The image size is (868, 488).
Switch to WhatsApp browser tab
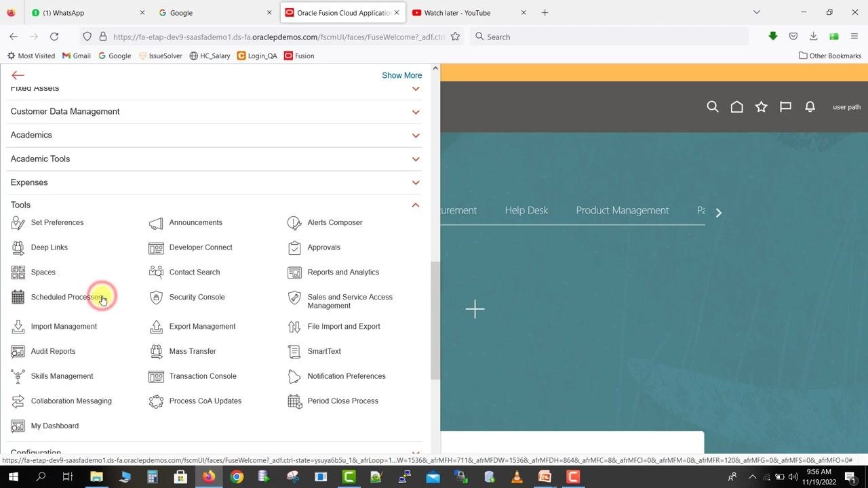(x=88, y=12)
